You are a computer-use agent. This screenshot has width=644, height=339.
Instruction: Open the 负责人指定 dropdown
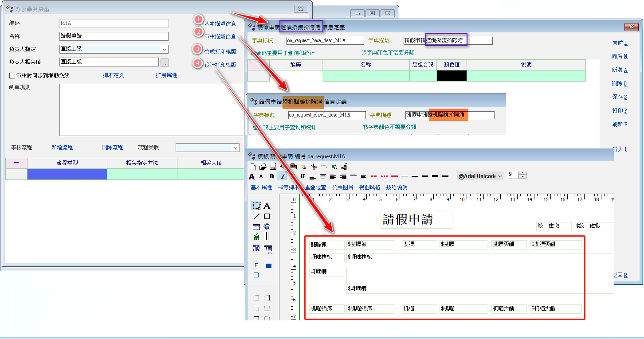point(164,49)
